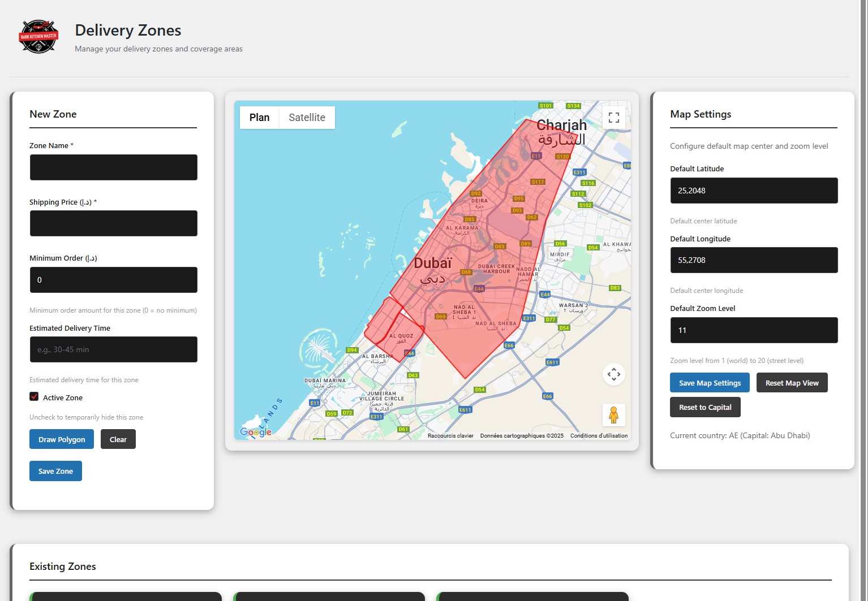Click the page vertical scrollbar

(x=863, y=300)
